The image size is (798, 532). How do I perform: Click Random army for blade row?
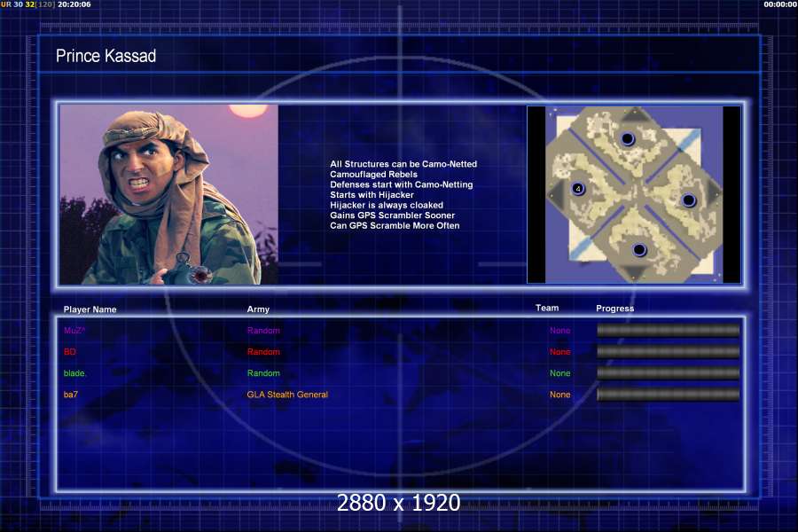pyautogui.click(x=263, y=373)
